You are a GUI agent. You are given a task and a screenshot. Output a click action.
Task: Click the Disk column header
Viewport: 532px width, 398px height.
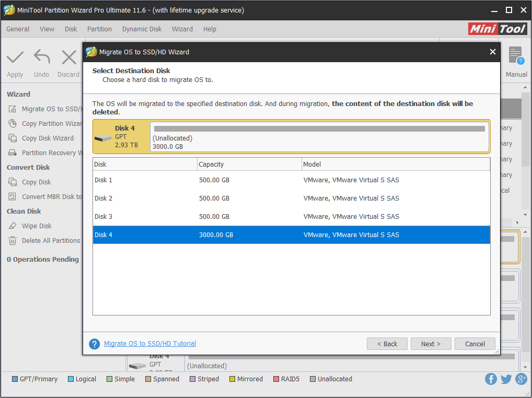point(145,165)
